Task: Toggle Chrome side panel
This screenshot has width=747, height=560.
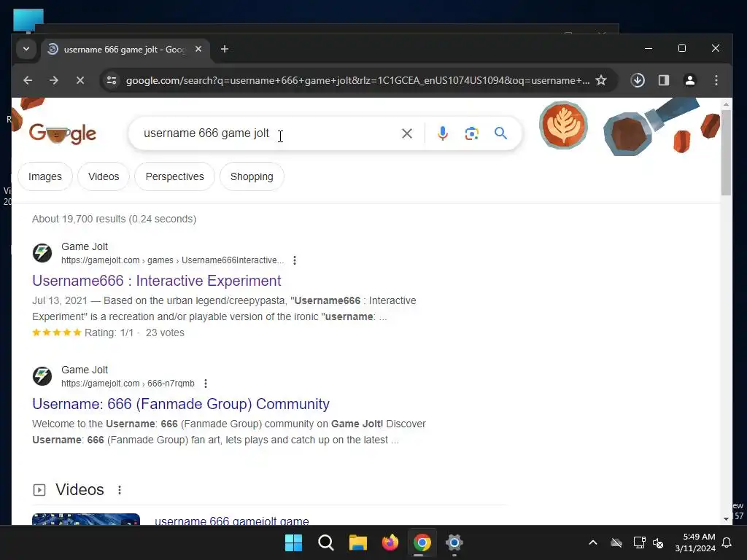Action: tap(664, 80)
